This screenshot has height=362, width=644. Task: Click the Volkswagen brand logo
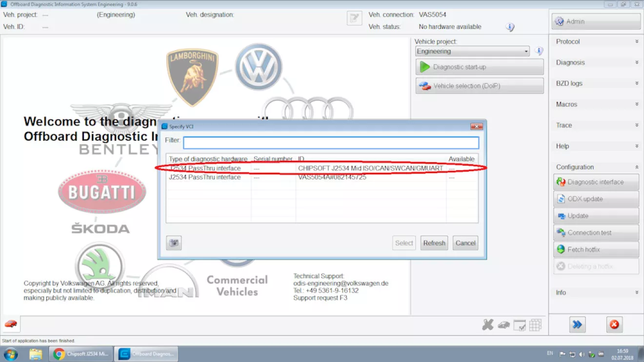coord(259,67)
